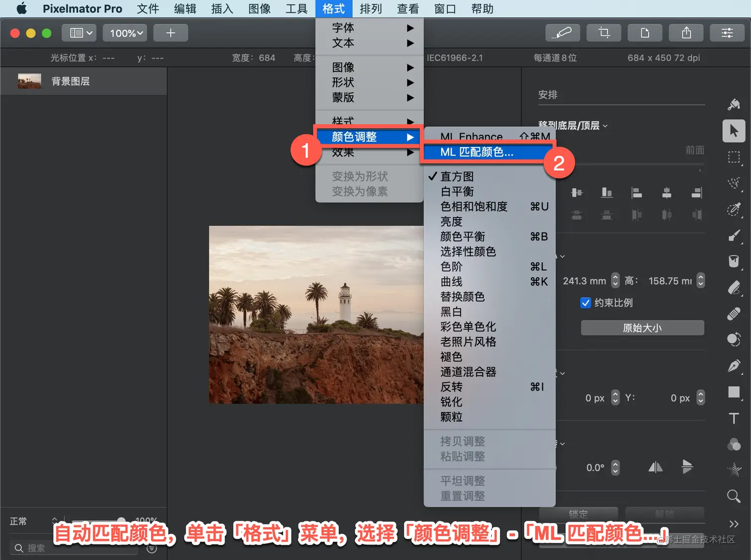
Task: Expand the 字体 submenu
Action: tap(370, 28)
